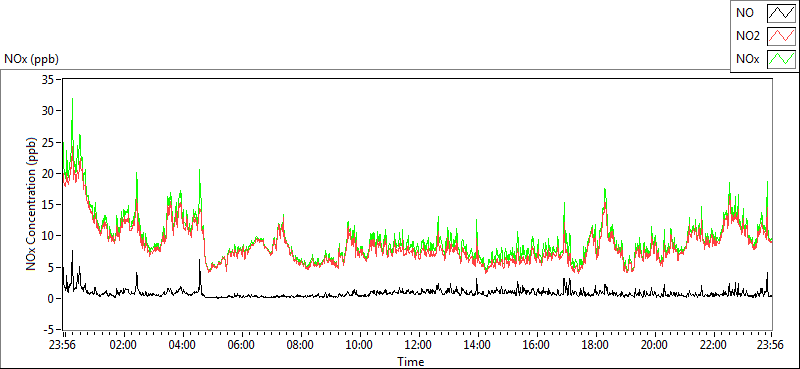Viewport: 800px width, 369px height.
Task: Click the 18:00 time axis marker
Action: click(594, 344)
